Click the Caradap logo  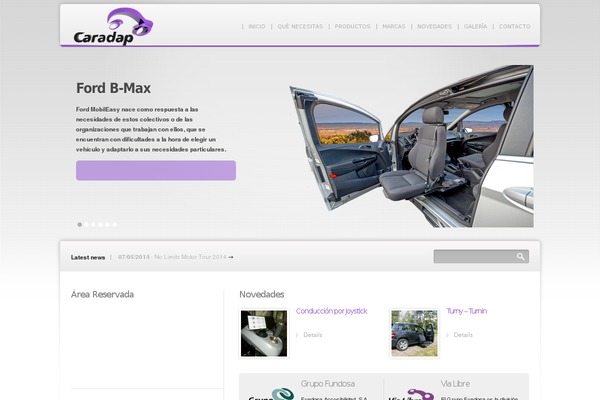click(113, 26)
